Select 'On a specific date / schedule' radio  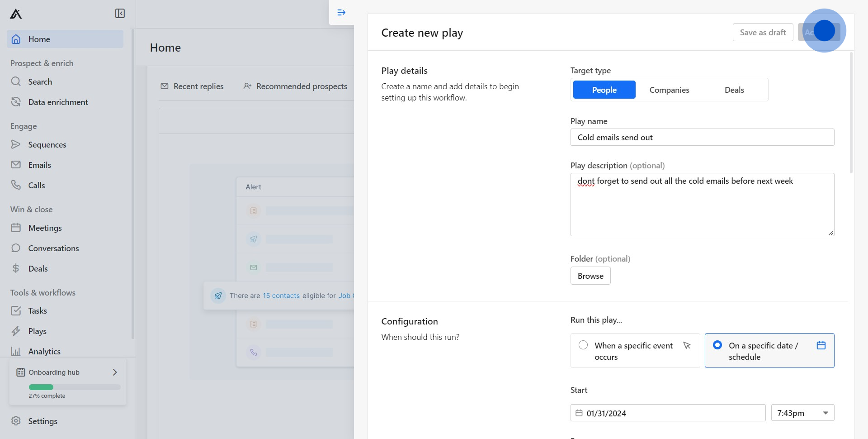point(717,345)
